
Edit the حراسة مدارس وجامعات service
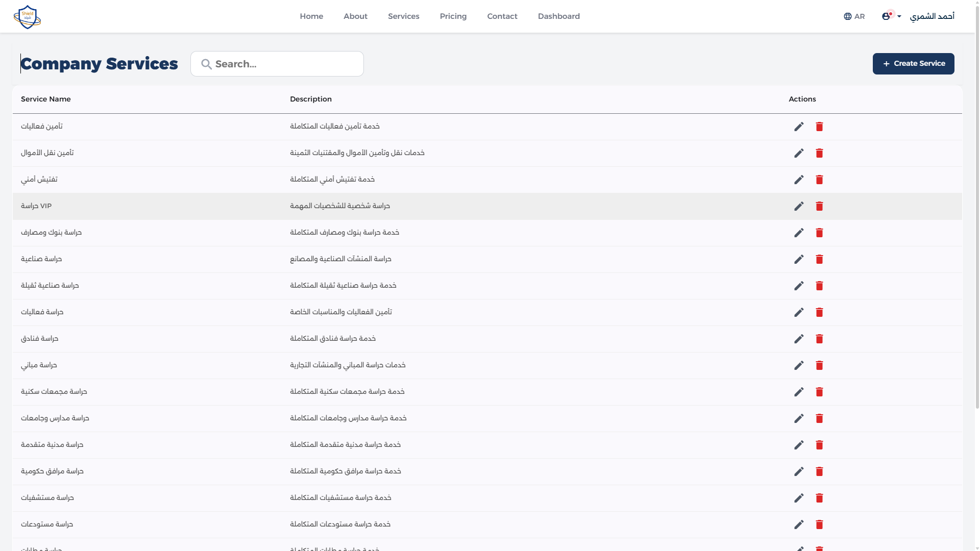click(x=799, y=418)
